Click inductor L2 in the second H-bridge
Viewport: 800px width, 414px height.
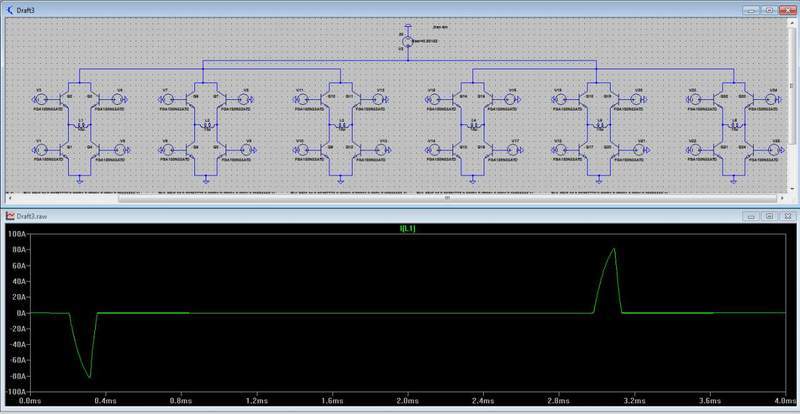[207, 125]
